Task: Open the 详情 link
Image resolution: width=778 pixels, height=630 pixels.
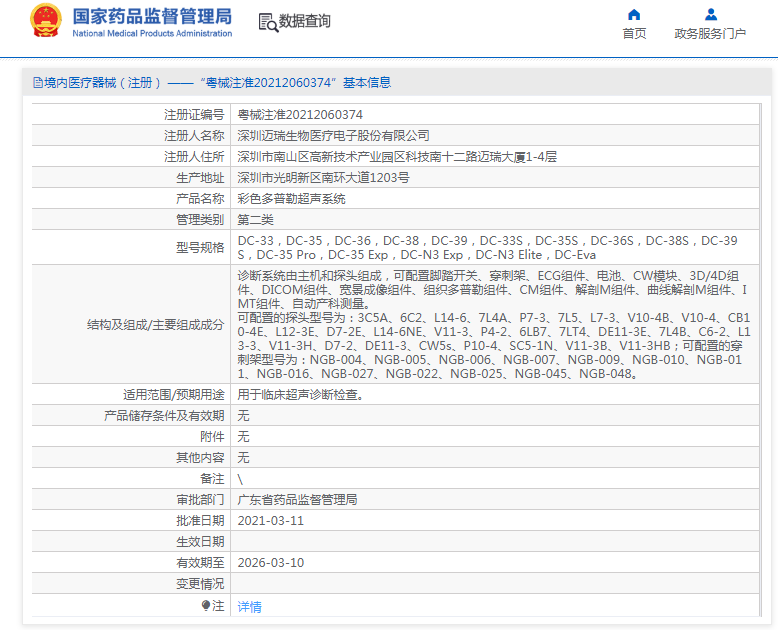Action: click(x=249, y=606)
